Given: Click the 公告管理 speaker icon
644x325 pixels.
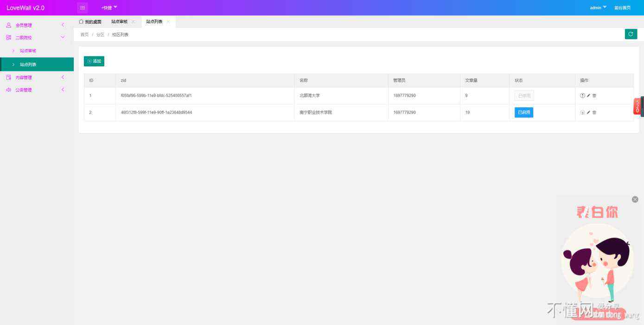Looking at the screenshot, I should click(8, 90).
